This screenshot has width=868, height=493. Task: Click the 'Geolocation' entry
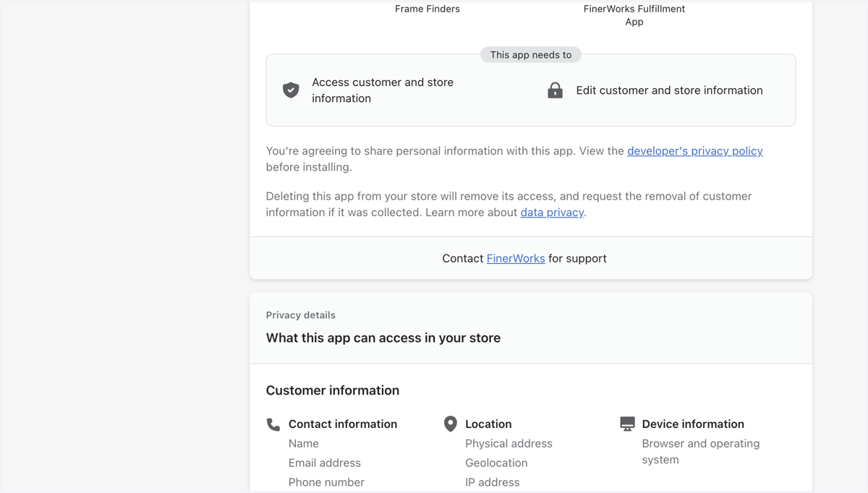click(496, 463)
